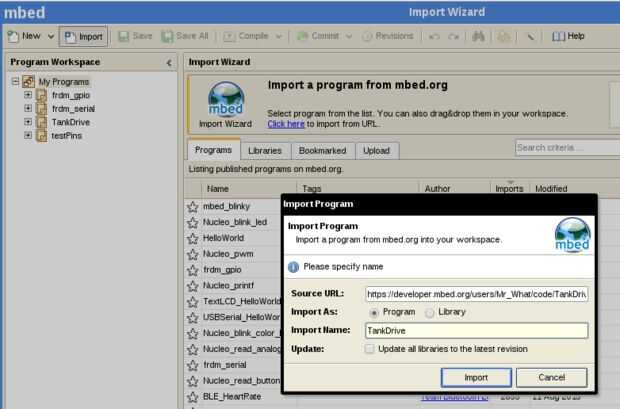Select My Programs in workspace tree

64,82
